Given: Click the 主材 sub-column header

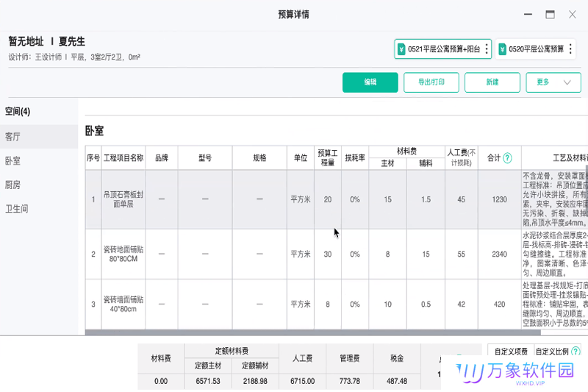Looking at the screenshot, I should tap(388, 163).
